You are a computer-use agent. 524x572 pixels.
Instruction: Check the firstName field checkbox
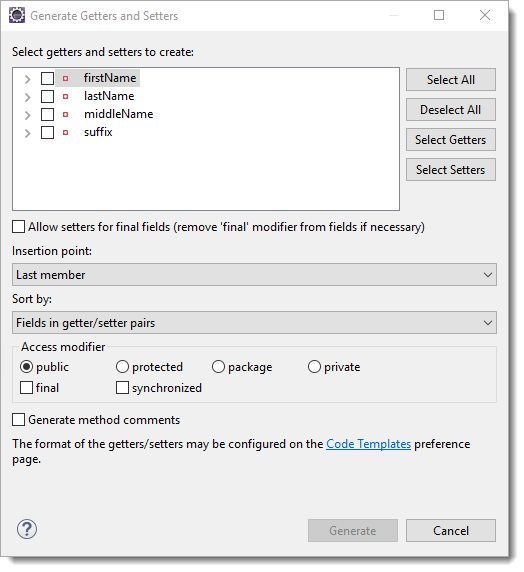pos(47,78)
